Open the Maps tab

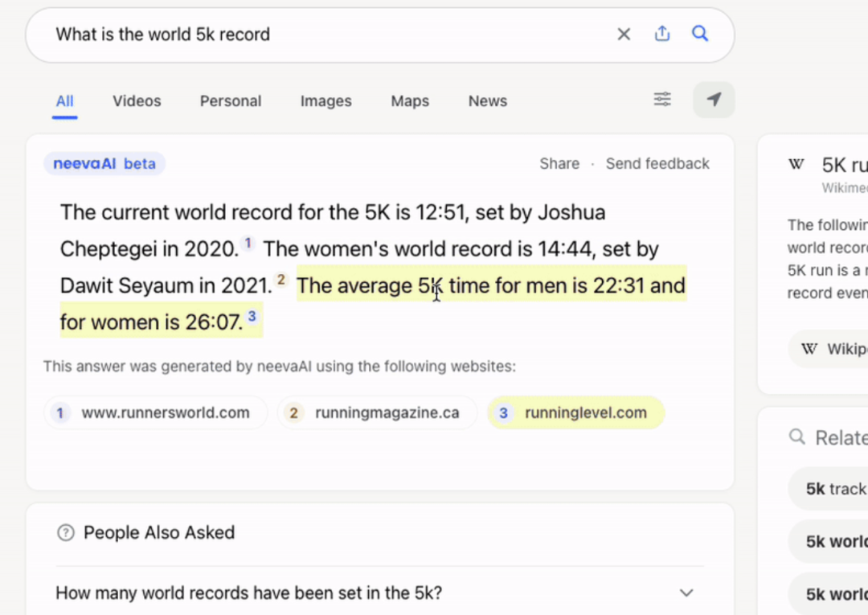coord(410,101)
